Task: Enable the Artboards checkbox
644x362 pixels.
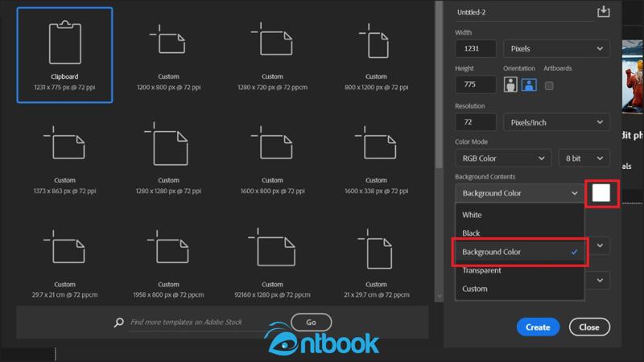Action: click(549, 85)
